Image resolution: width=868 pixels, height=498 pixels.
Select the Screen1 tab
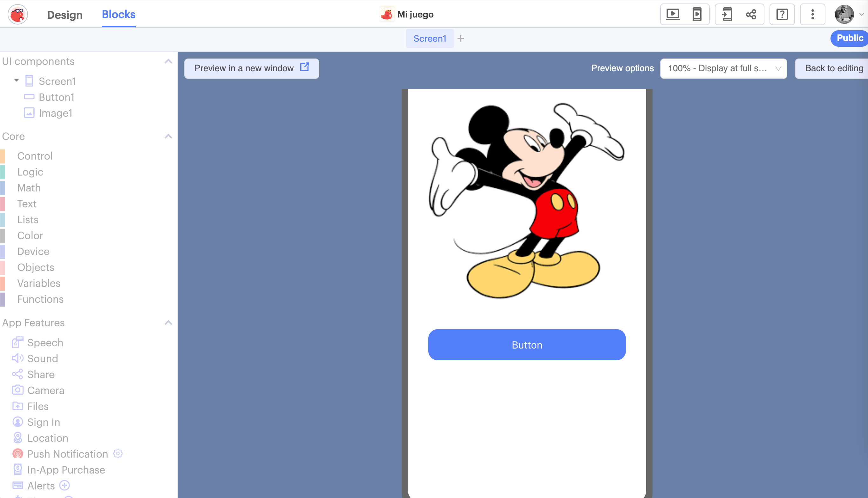tap(430, 39)
